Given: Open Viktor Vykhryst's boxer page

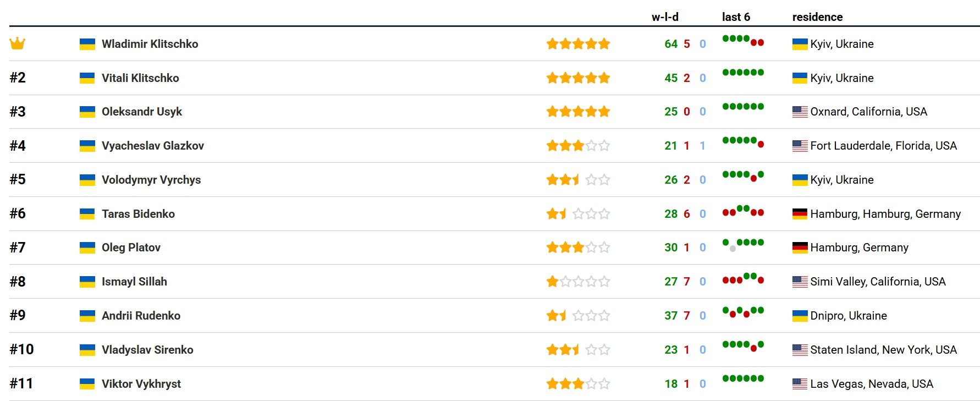Looking at the screenshot, I should (141, 384).
